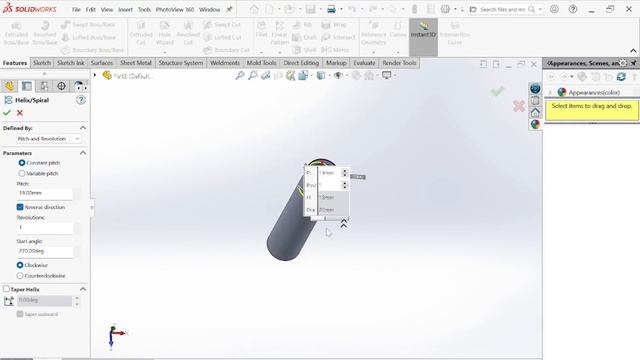This screenshot has width=640, height=360.
Task: Open the Insert menu
Action: [125, 9]
